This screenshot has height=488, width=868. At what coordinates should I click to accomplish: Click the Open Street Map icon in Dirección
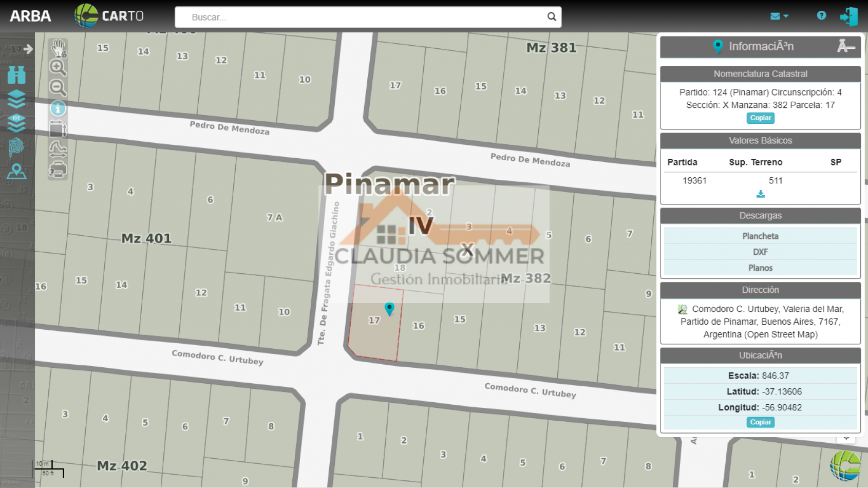coord(683,309)
